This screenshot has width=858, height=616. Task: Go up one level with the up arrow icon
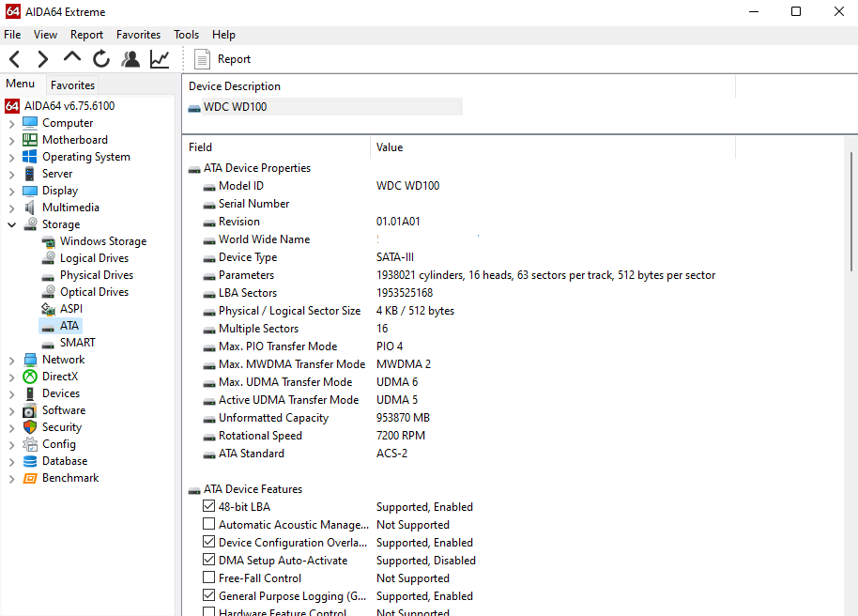tap(72, 57)
